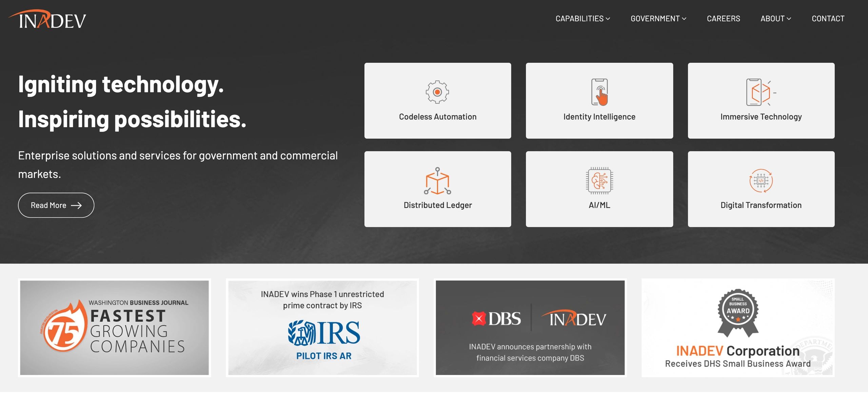Go to the Contact page

coord(828,19)
